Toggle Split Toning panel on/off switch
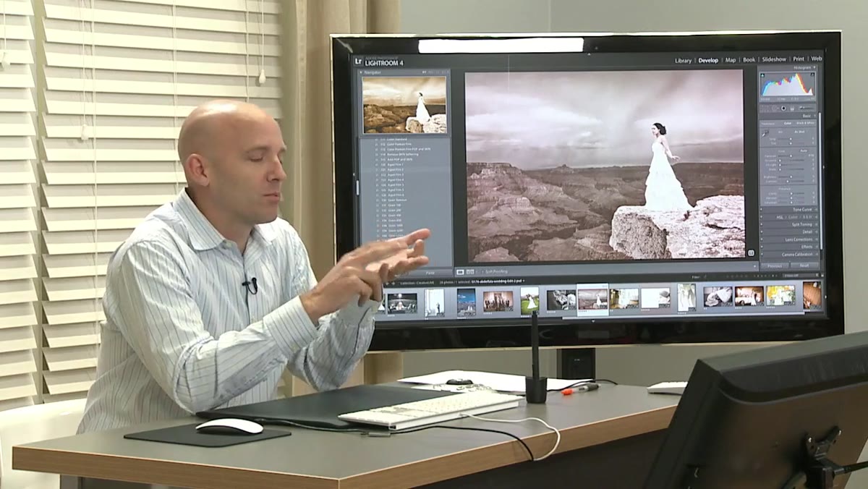Image resolution: width=868 pixels, height=489 pixels. 761,225
